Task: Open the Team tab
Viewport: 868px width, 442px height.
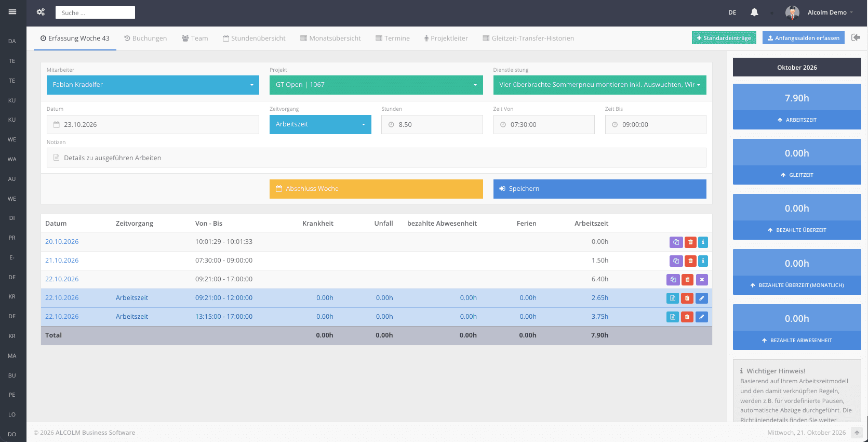Action: coord(195,38)
